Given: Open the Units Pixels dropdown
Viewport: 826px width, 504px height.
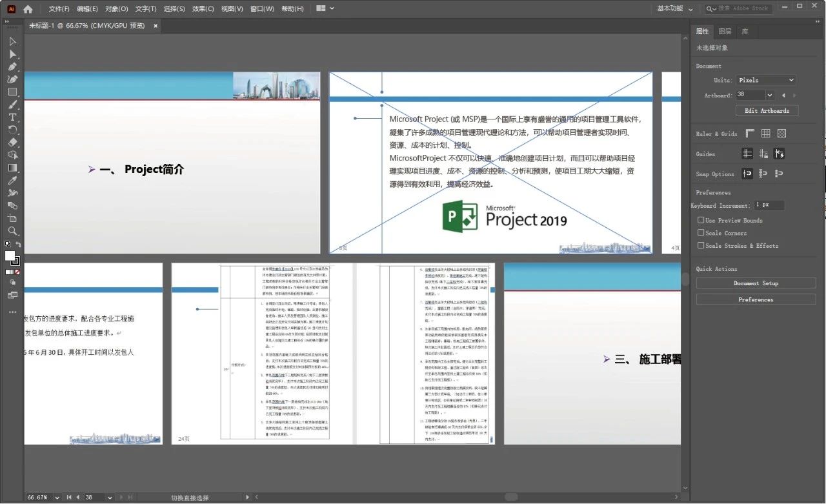Looking at the screenshot, I should coord(765,80).
